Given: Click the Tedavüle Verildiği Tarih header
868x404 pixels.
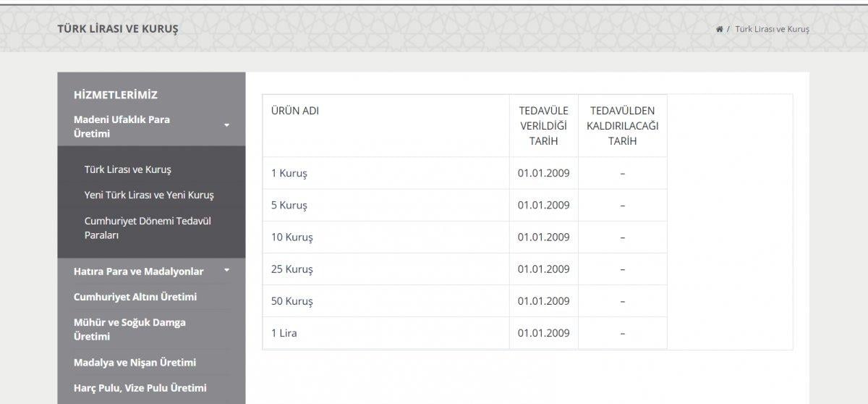Looking at the screenshot, I should pyautogui.click(x=543, y=126).
